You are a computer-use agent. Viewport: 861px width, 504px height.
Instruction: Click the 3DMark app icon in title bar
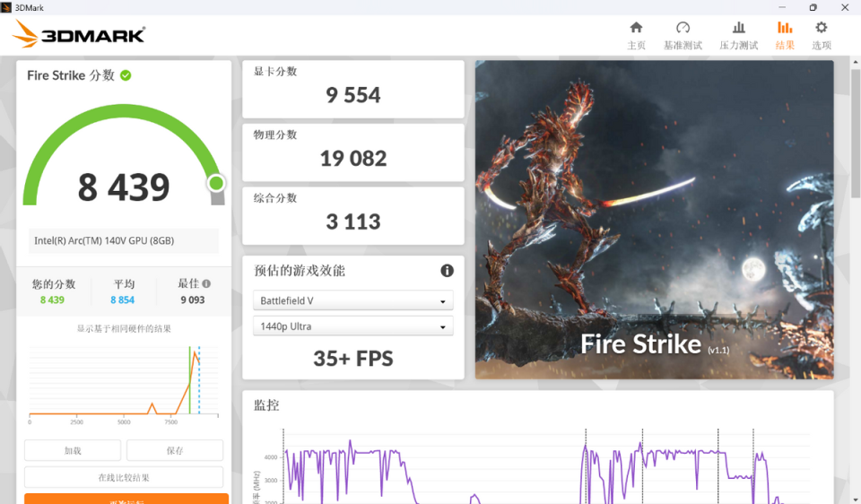(6, 7)
